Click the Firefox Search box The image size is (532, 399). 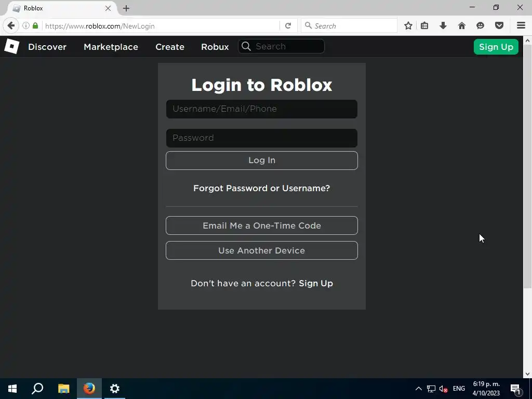click(x=349, y=26)
